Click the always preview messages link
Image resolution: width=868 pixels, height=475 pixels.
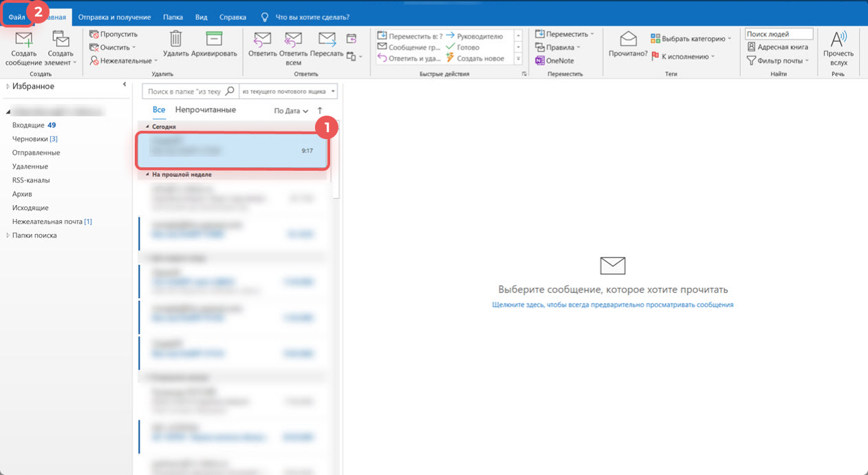point(613,304)
